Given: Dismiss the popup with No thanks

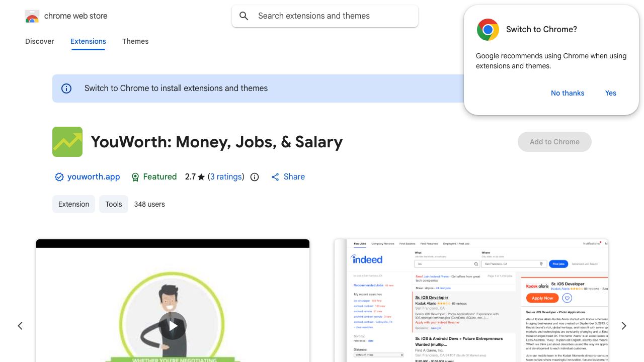Looking at the screenshot, I should [x=568, y=93].
